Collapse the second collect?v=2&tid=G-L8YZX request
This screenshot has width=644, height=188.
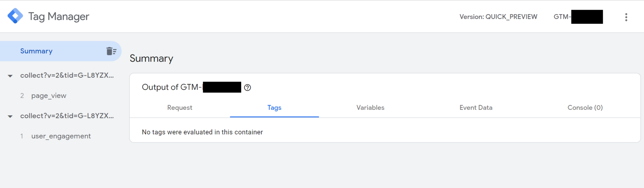tap(10, 116)
